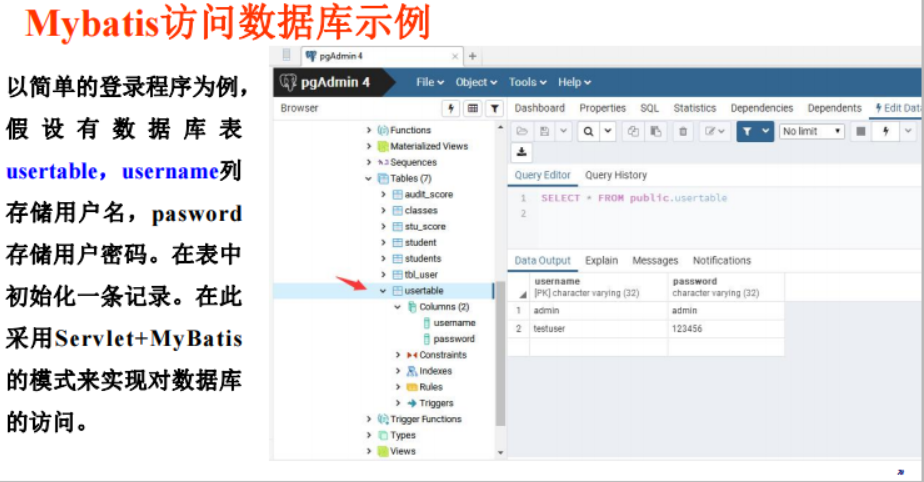Switch to the Explain tab

[601, 260]
